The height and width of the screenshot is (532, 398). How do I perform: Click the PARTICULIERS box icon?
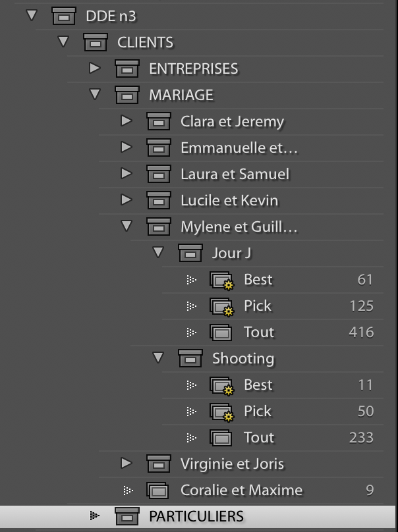[127, 516]
